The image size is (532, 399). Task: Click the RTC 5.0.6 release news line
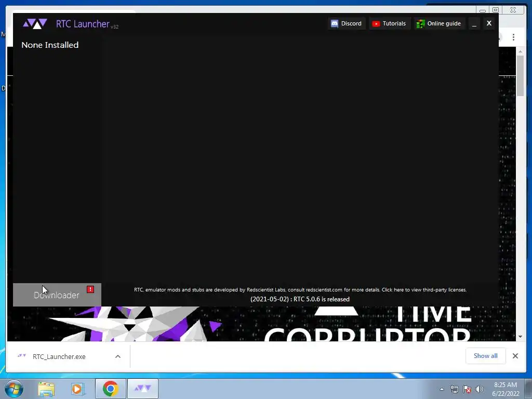coord(300,299)
